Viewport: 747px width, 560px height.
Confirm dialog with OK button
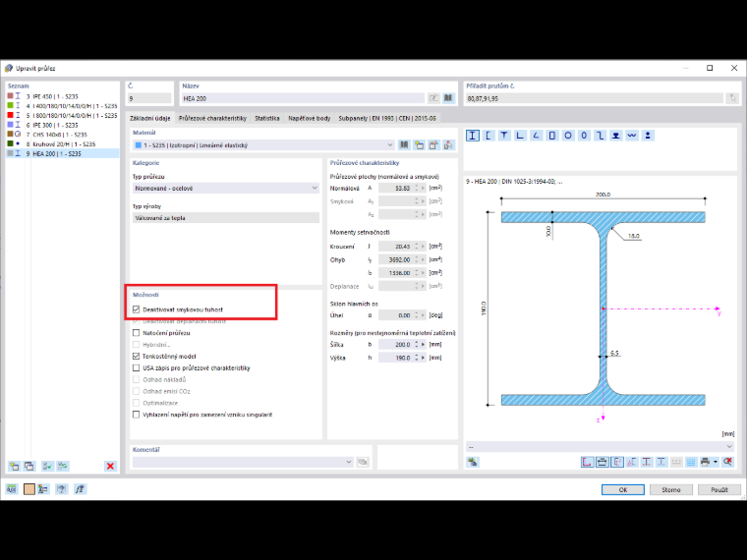(622, 489)
